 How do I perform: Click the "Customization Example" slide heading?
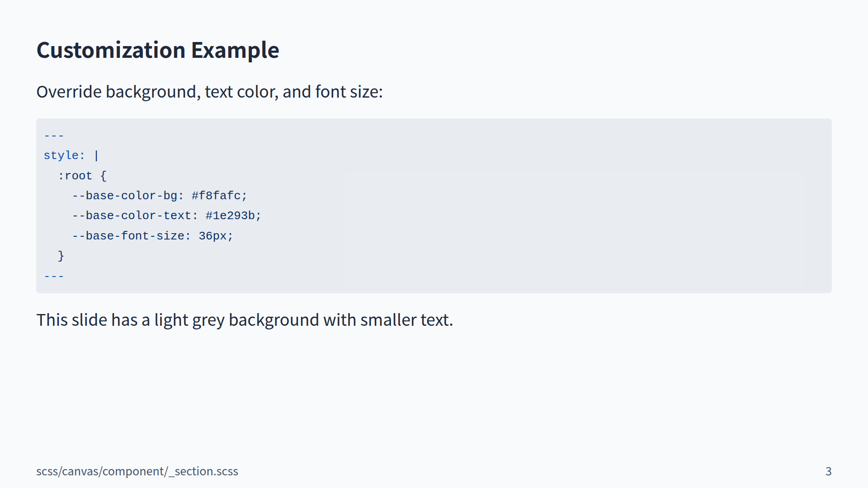[x=157, y=50]
